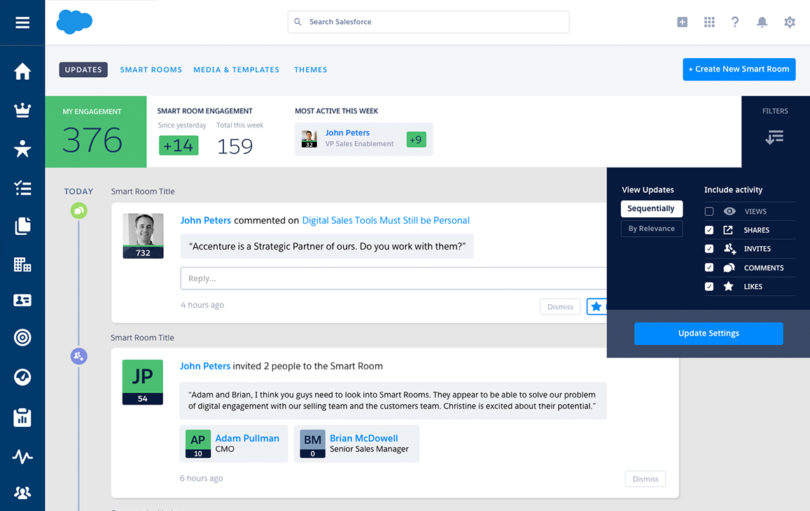Screen dimensions: 810x511
Task: Uncheck the Invites activity checkbox
Action: pyautogui.click(x=709, y=249)
